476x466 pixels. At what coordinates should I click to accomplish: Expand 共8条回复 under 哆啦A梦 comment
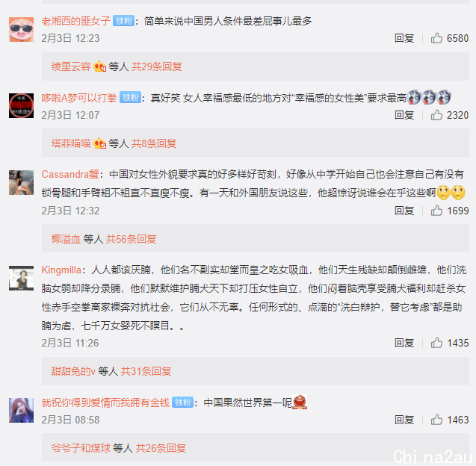[x=154, y=143]
